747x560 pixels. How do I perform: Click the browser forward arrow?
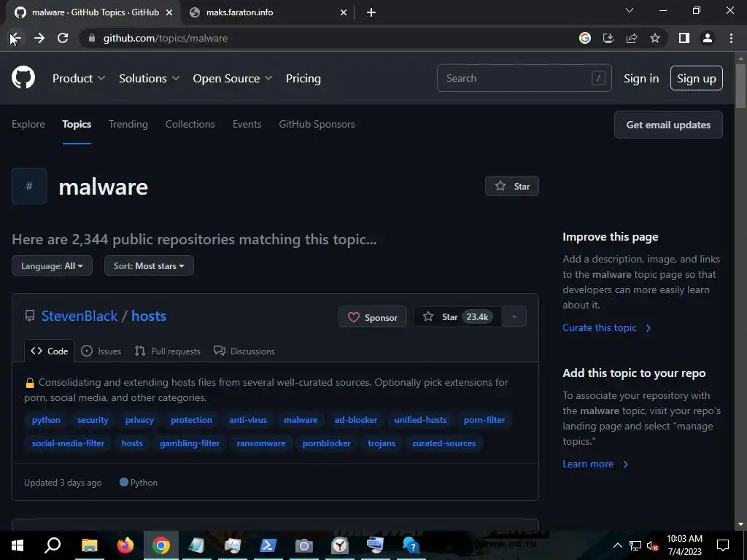[39, 38]
